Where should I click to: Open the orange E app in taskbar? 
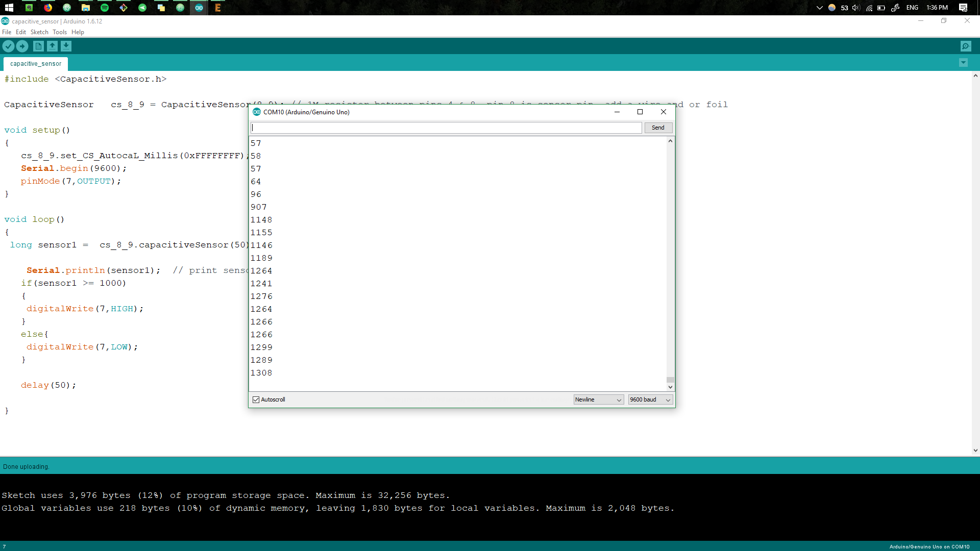click(x=218, y=8)
